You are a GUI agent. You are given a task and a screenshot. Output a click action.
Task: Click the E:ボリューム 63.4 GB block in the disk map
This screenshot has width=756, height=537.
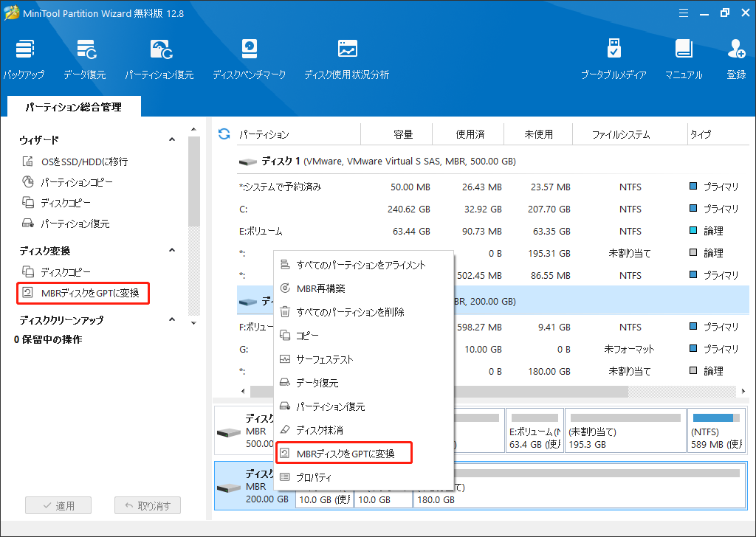(535, 431)
